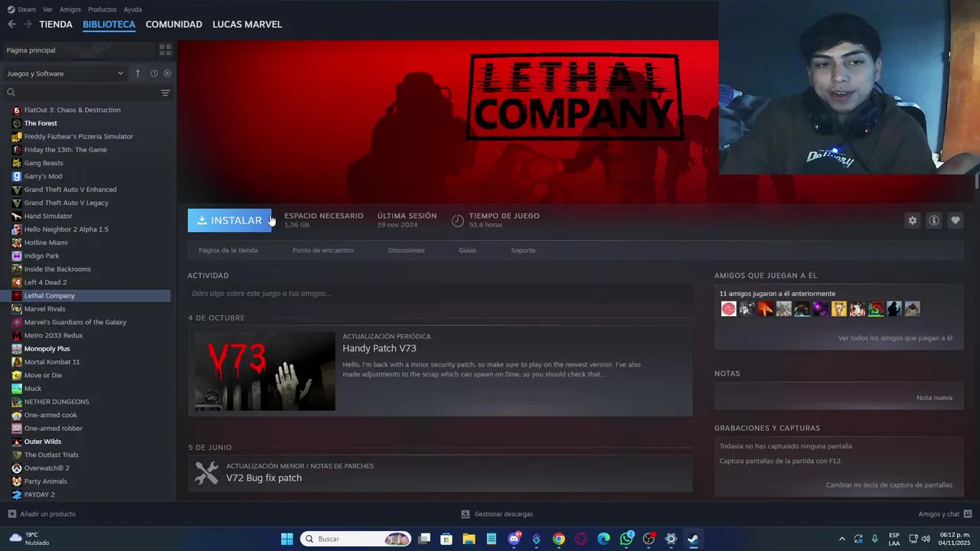Click first friend avatar in friends row
Viewport: 980px width, 551px height.
click(x=728, y=308)
